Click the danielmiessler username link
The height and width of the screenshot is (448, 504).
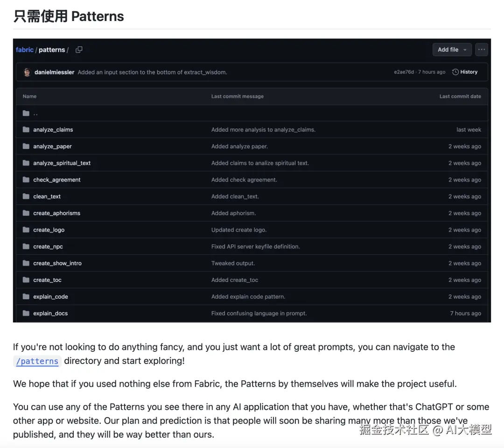tap(54, 72)
